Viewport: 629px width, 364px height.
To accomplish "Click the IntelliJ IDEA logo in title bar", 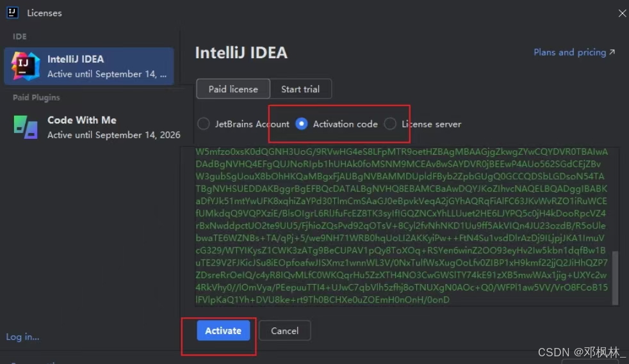I will tap(12, 12).
